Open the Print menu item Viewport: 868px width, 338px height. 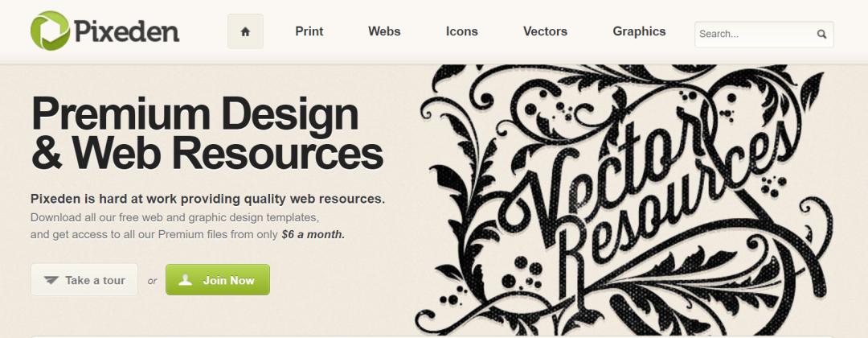pos(309,31)
